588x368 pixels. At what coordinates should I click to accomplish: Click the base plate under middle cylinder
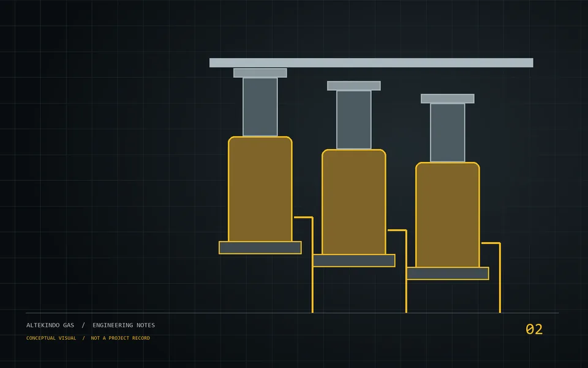click(x=354, y=261)
